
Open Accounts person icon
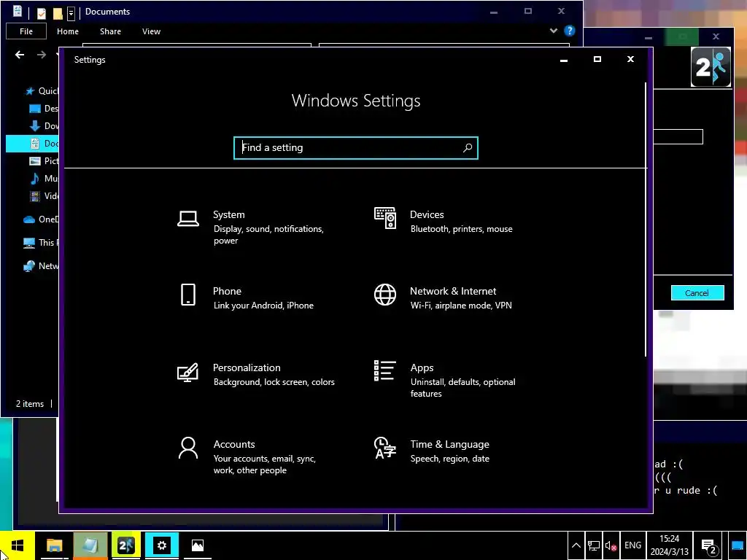[188, 448]
